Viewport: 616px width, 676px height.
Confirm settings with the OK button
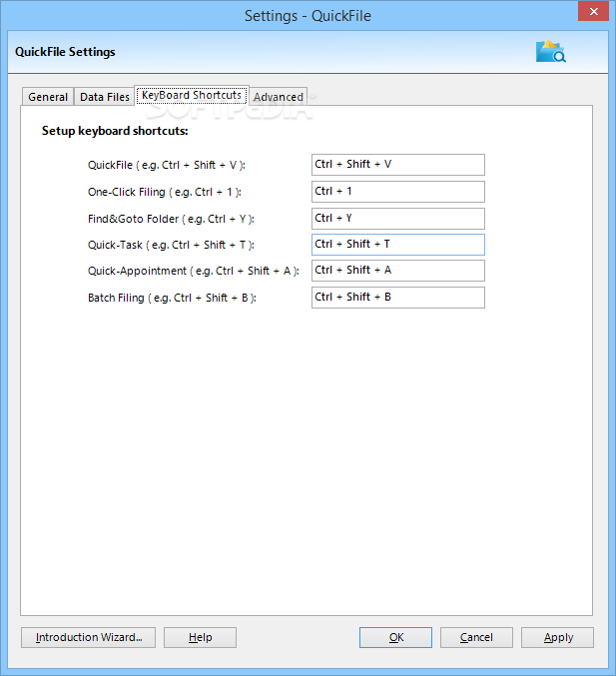[x=395, y=637]
